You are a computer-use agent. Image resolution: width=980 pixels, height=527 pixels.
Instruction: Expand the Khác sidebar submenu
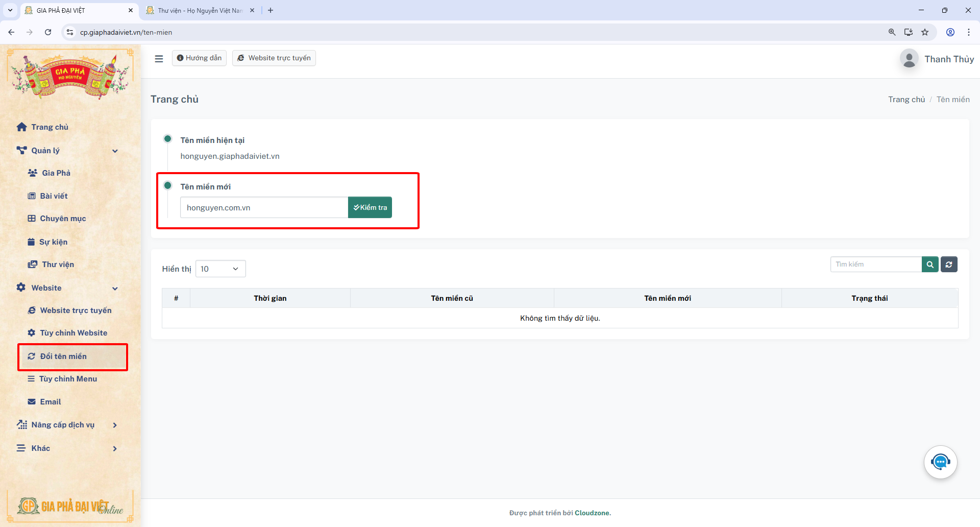pos(115,448)
